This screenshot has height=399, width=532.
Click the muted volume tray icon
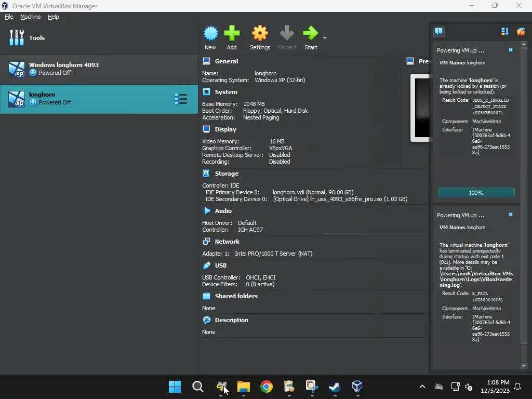pyautogui.click(x=469, y=387)
